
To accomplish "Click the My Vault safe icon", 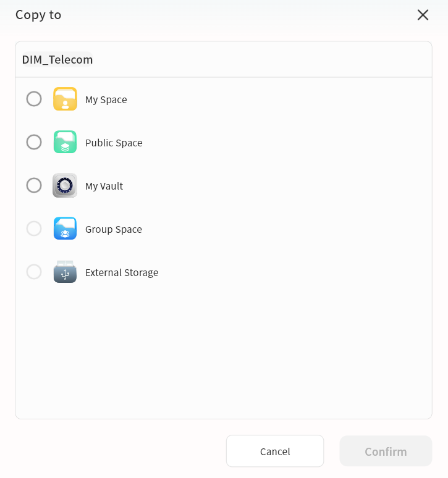I will point(65,185).
